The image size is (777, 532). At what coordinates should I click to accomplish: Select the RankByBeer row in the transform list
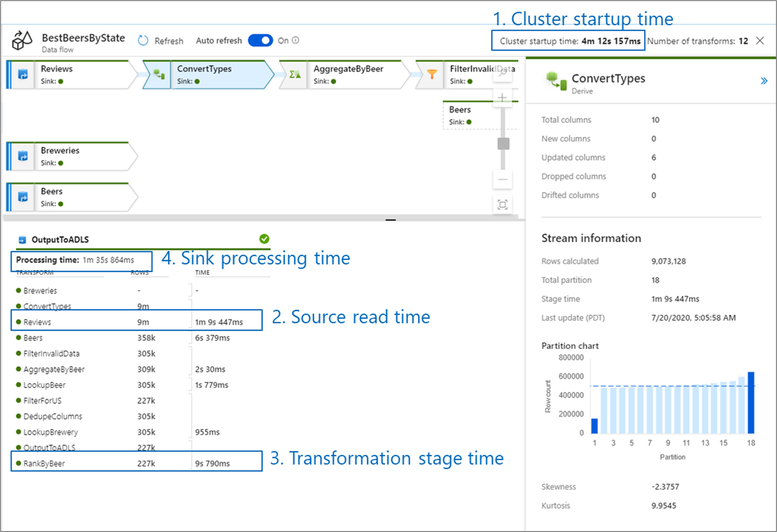pos(45,463)
